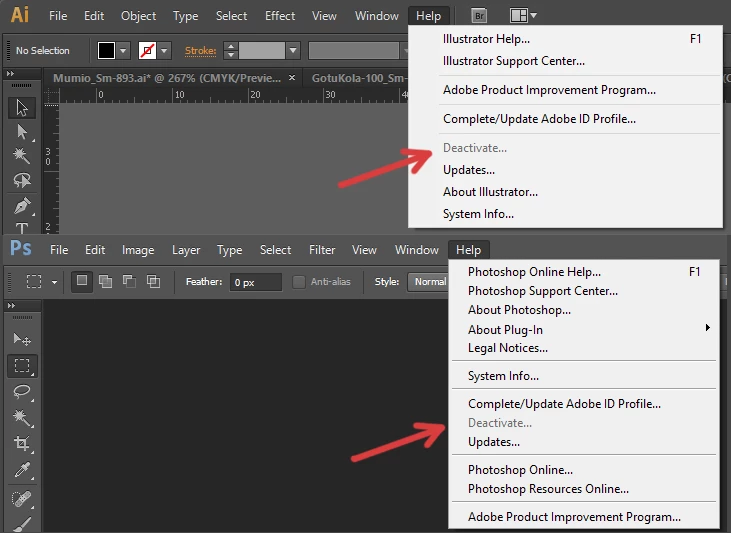The height and width of the screenshot is (533, 731).
Task: Select Photoshop's Crop tool
Action: click(x=22, y=443)
